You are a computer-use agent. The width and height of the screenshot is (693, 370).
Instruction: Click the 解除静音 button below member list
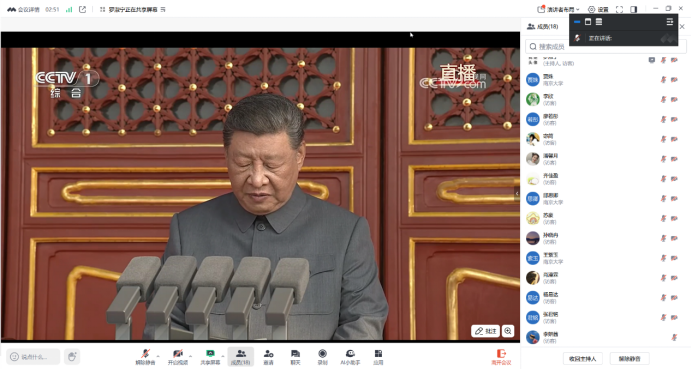tap(629, 359)
